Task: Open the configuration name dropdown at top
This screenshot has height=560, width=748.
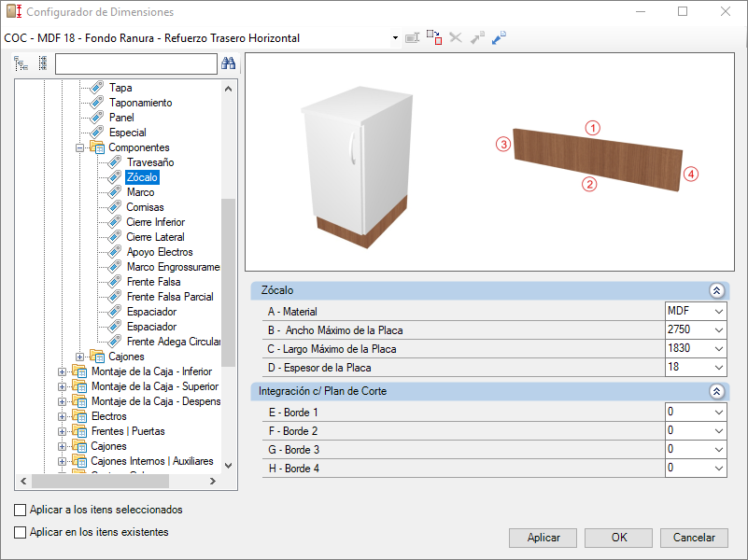Action: [x=395, y=37]
